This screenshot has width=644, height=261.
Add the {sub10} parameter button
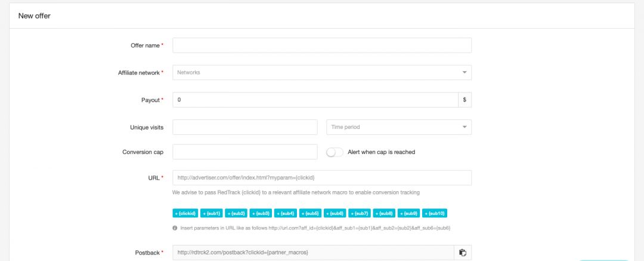(x=435, y=213)
